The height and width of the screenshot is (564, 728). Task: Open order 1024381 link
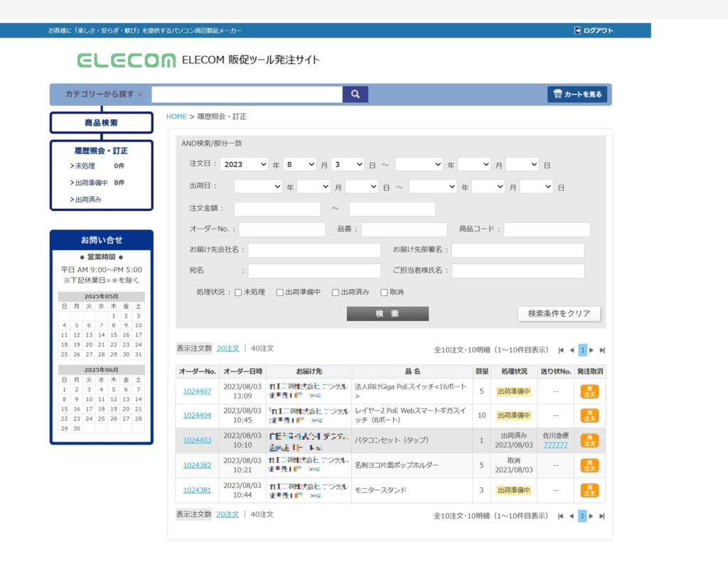pyautogui.click(x=198, y=490)
